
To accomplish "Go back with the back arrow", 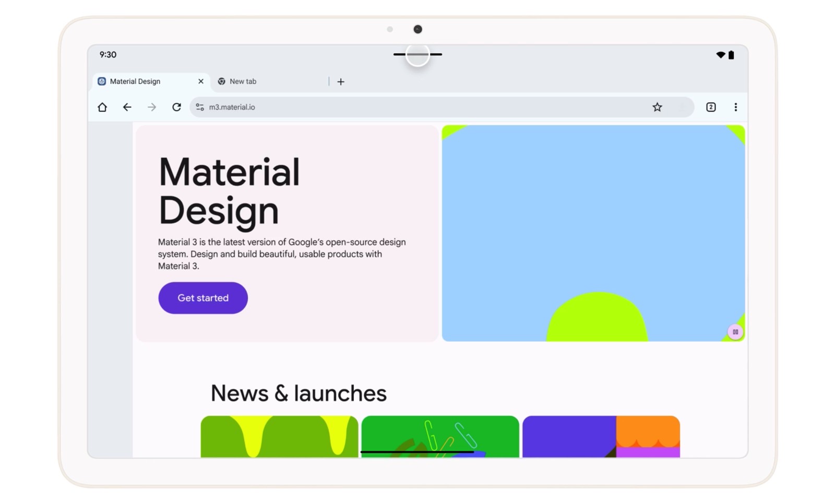I will point(127,107).
